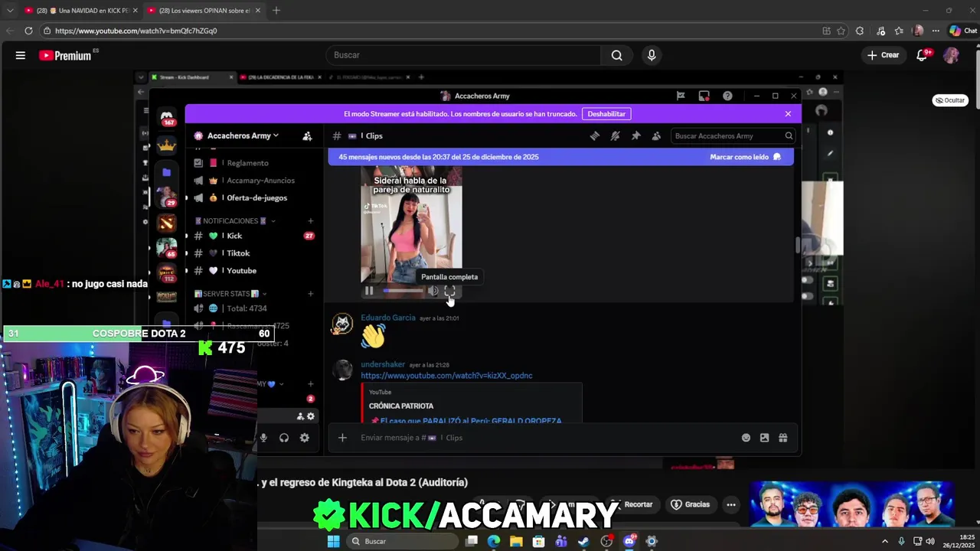Click the Gracias button under video
This screenshot has height=551, width=980.
(691, 505)
